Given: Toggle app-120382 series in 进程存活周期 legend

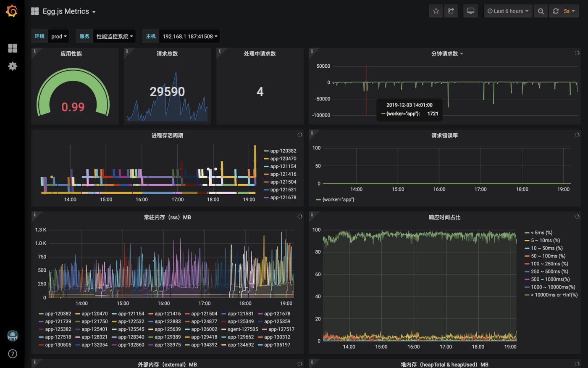Looking at the screenshot, I should pyautogui.click(x=280, y=151).
